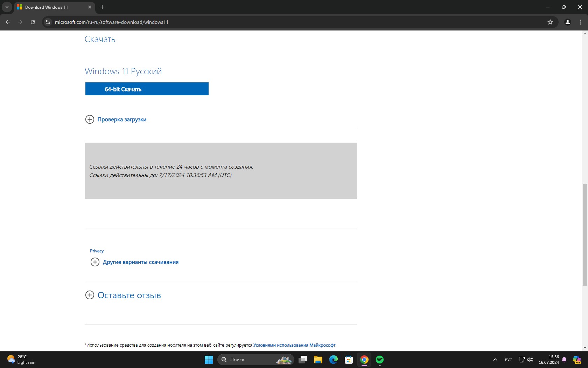The height and width of the screenshot is (368, 588).
Task: Open the tab search dropdown arrow
Action: click(7, 7)
